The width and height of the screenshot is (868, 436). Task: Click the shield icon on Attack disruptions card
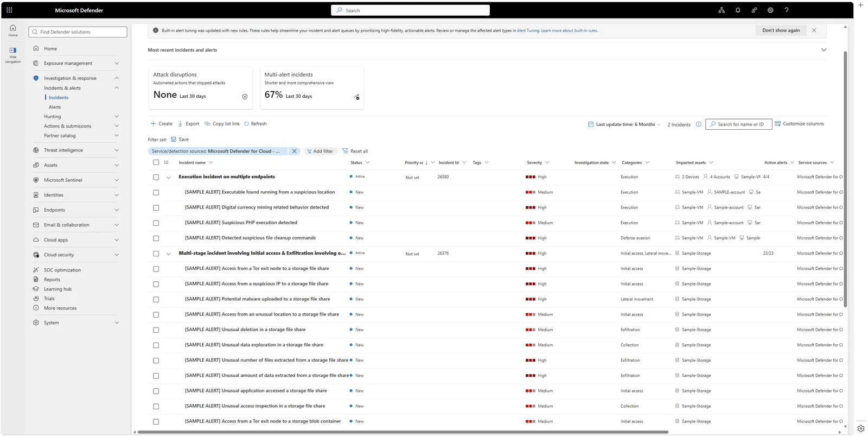click(x=245, y=97)
